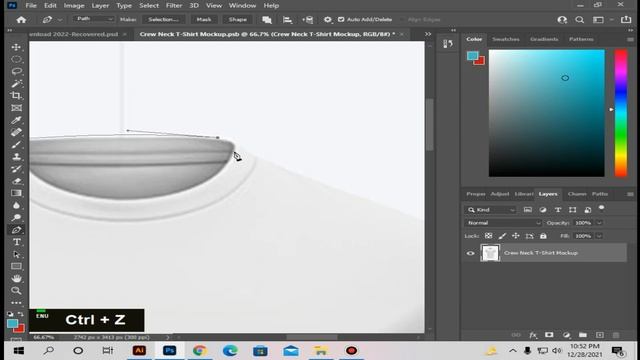Open the Path mode dropdown

94,19
